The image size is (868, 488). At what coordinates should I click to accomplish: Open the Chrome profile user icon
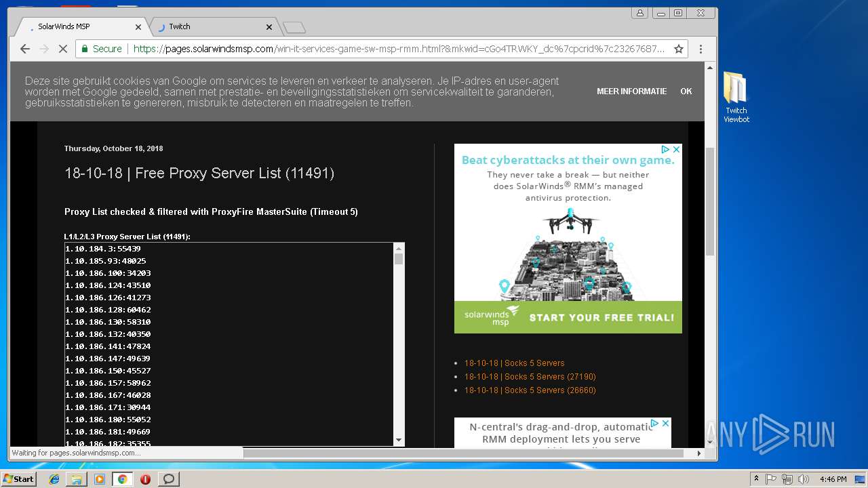click(640, 13)
